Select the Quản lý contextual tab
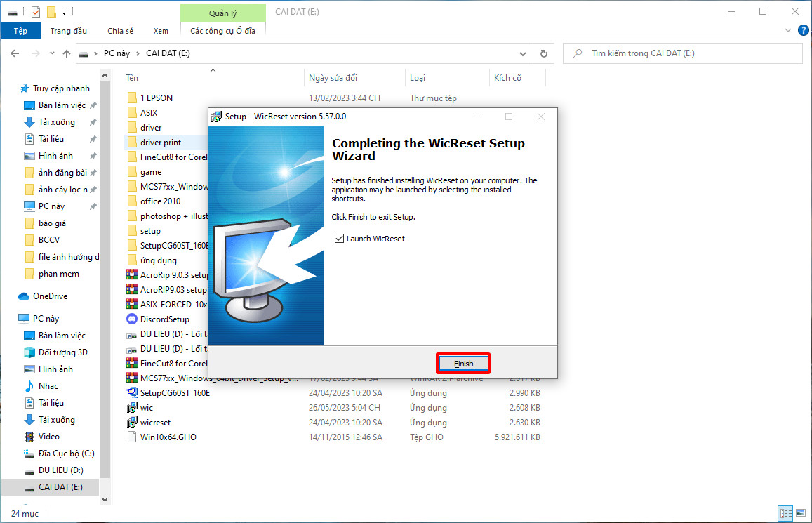The image size is (812, 523). click(x=222, y=13)
